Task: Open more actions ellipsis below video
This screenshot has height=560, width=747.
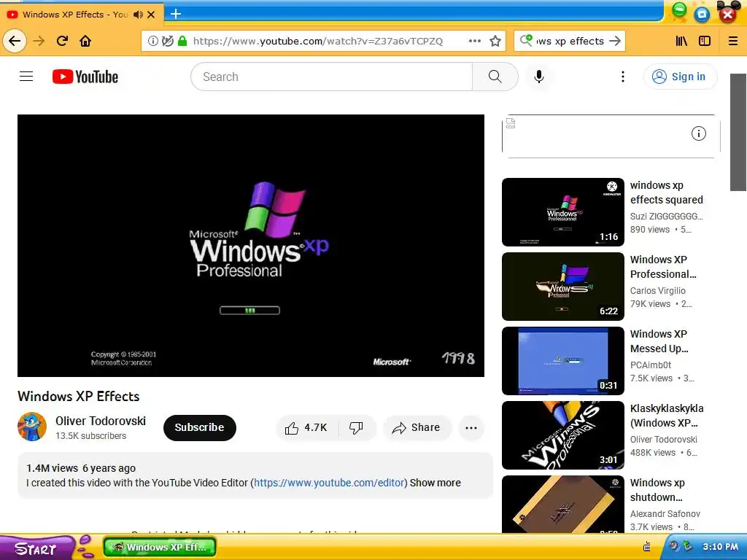Action: 471,427
